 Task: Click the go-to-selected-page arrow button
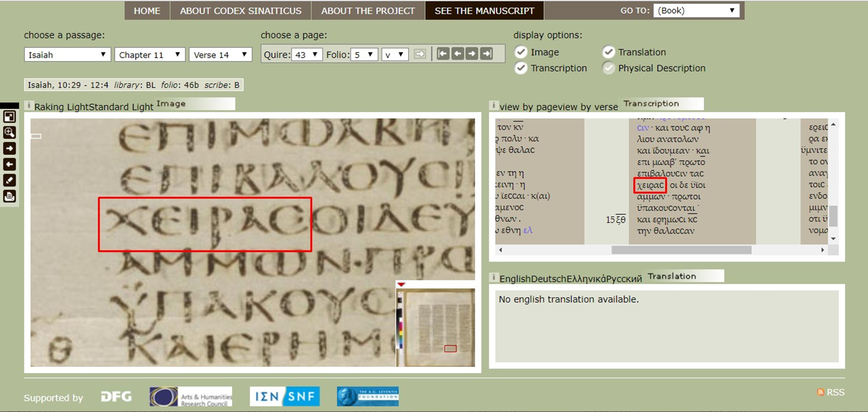(420, 54)
